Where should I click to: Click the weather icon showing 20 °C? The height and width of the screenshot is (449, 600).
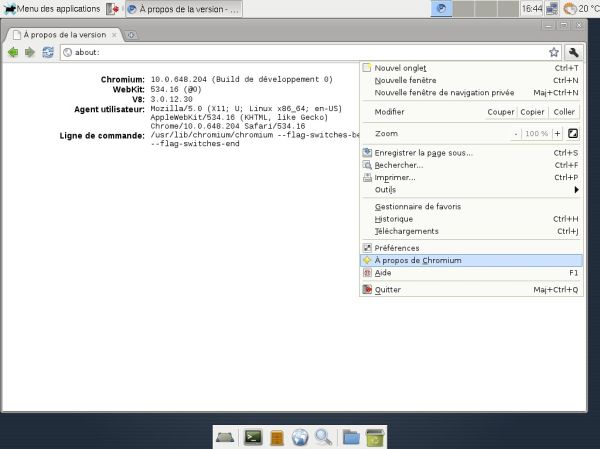point(570,8)
